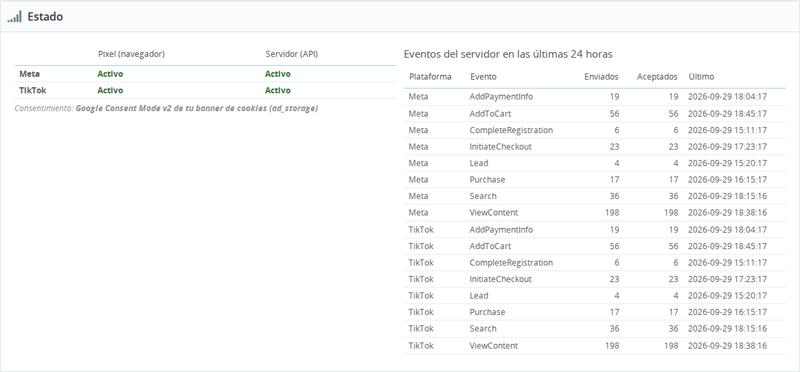Screen dimensions: 800x372
Task: Select the Meta Search event name
Action: [483, 196]
